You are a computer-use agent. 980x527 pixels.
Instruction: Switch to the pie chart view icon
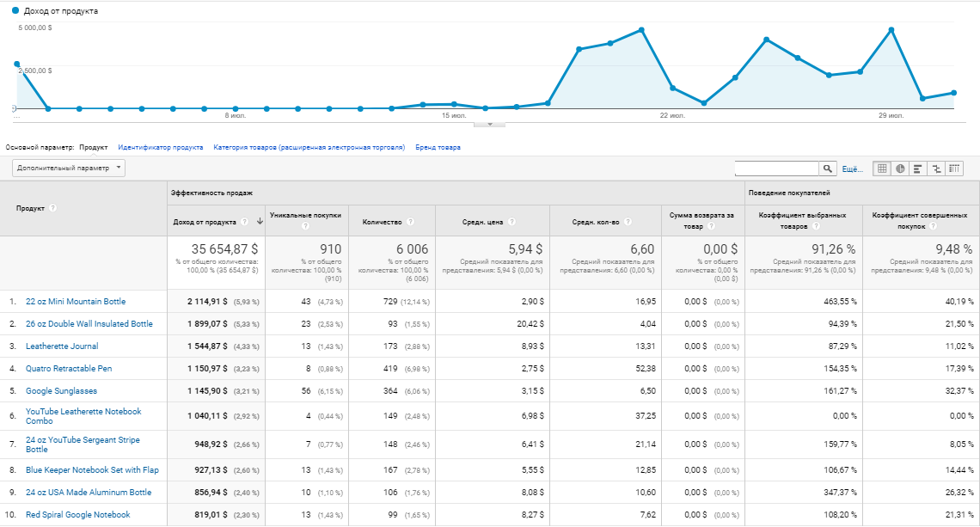pyautogui.click(x=900, y=169)
